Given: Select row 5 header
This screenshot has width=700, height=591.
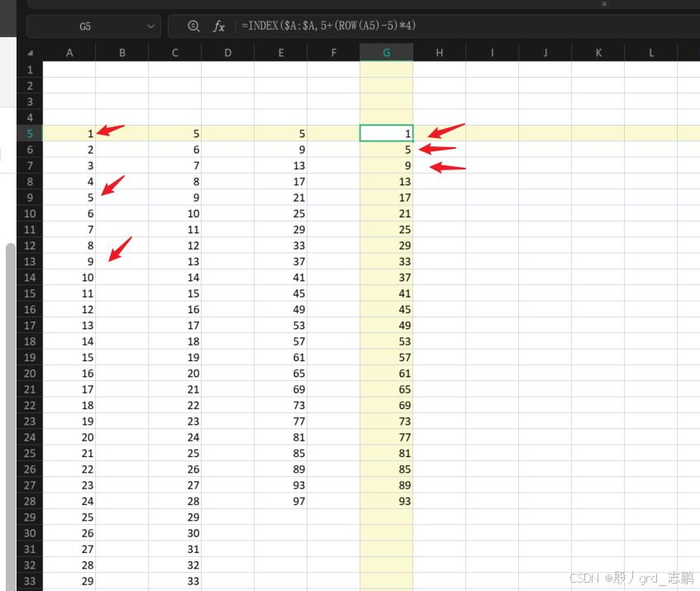Looking at the screenshot, I should [x=30, y=133].
